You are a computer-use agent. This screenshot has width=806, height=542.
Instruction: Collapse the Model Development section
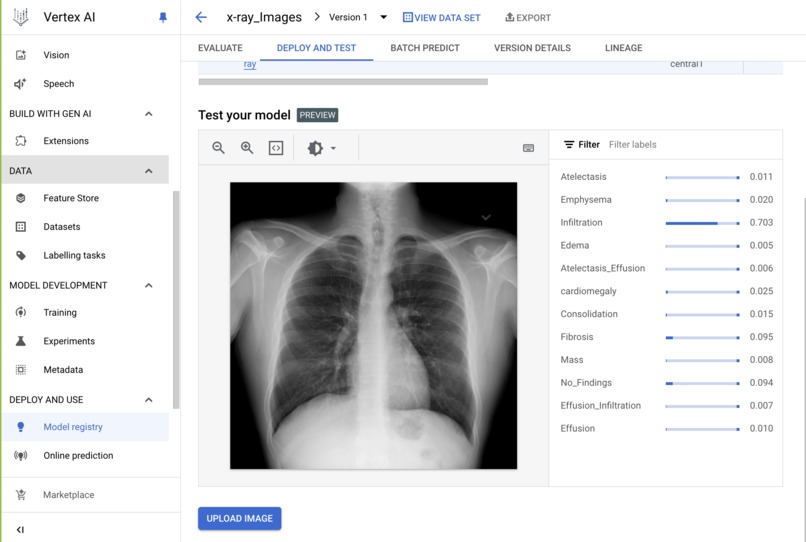point(149,285)
